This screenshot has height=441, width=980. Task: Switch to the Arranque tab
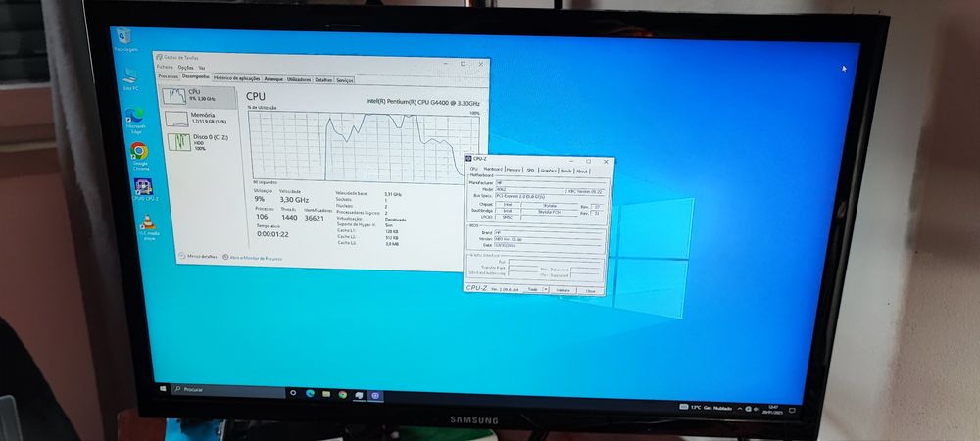pos(273,79)
